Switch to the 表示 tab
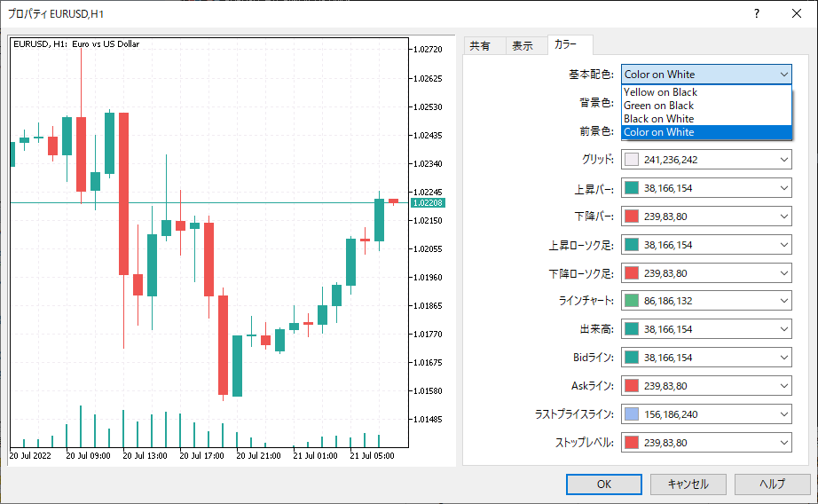Image resolution: width=818 pixels, height=504 pixels. pos(523,45)
